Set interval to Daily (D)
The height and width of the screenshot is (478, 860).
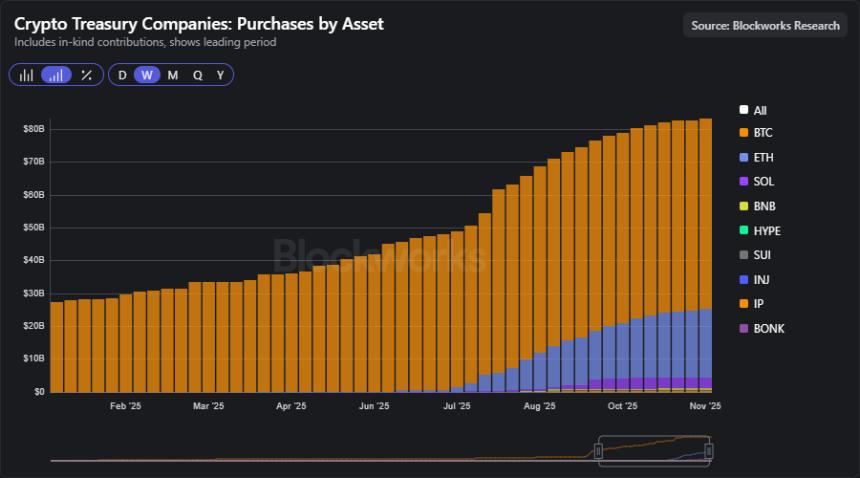coord(122,75)
